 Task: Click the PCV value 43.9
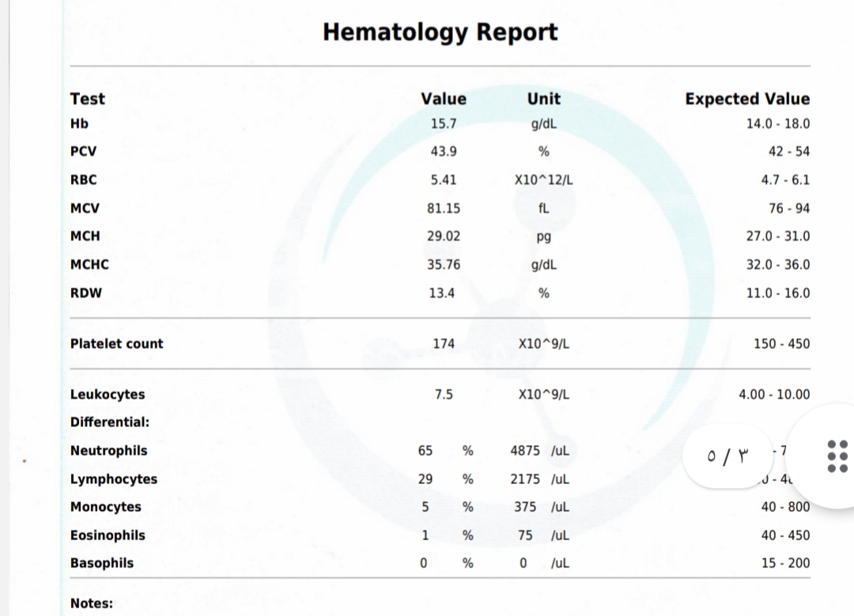444,151
